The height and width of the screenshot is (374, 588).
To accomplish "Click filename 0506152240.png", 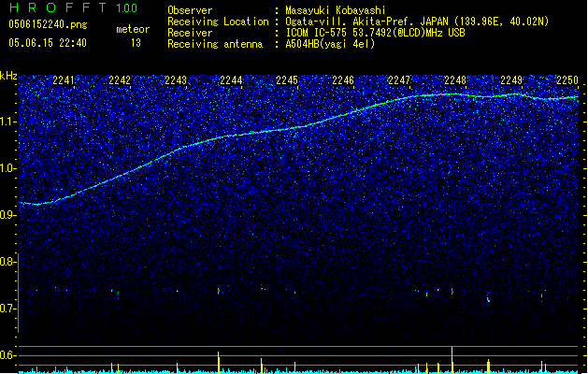I will pyautogui.click(x=48, y=24).
